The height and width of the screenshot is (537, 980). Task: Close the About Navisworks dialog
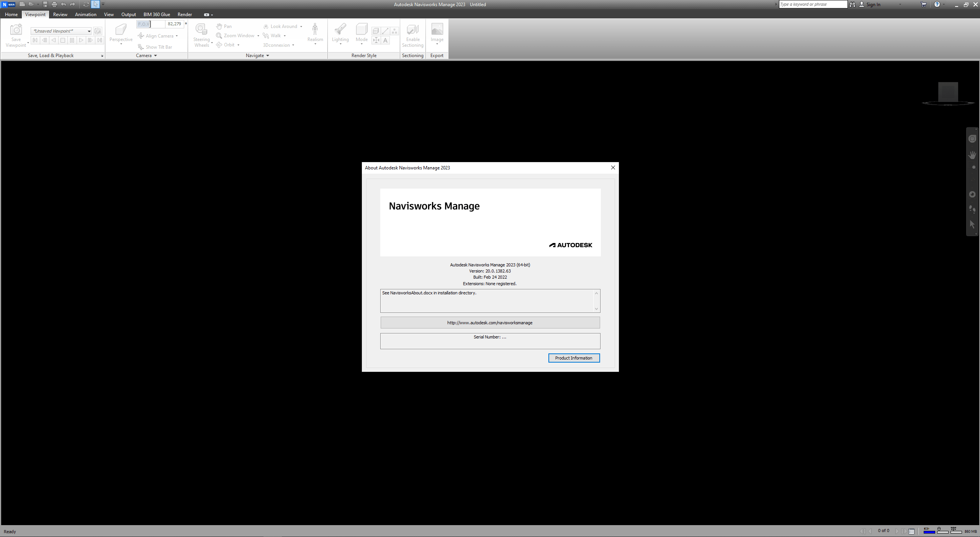(x=613, y=168)
